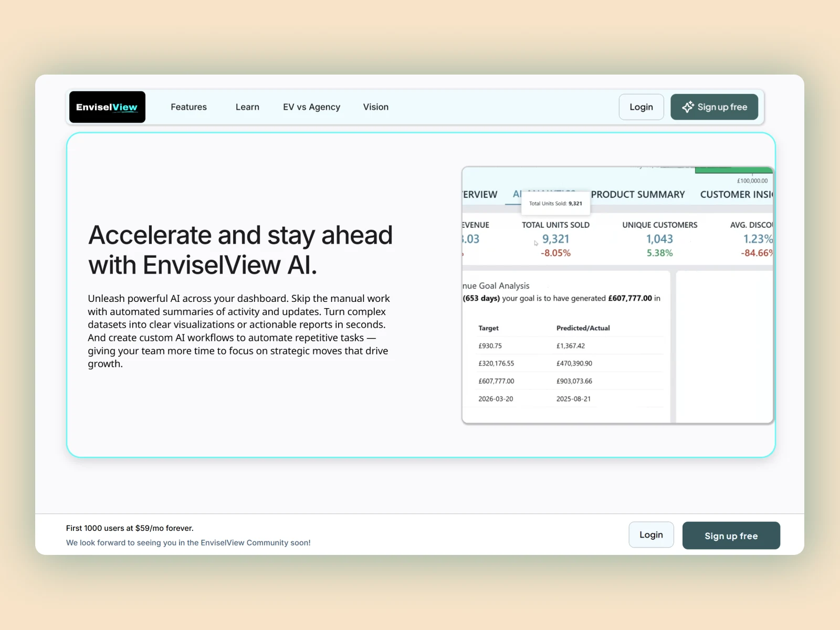Image resolution: width=840 pixels, height=630 pixels.
Task: Click the green progress bar at £100,000.00
Action: coord(733,170)
